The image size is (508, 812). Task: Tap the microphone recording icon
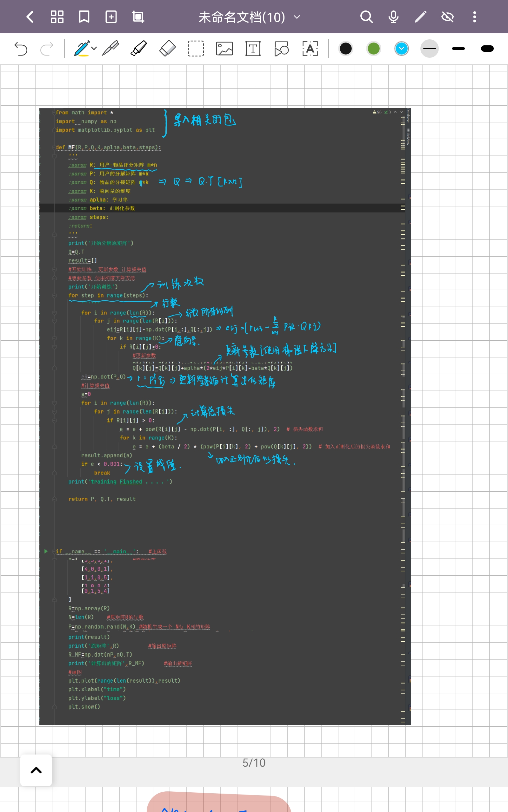393,17
